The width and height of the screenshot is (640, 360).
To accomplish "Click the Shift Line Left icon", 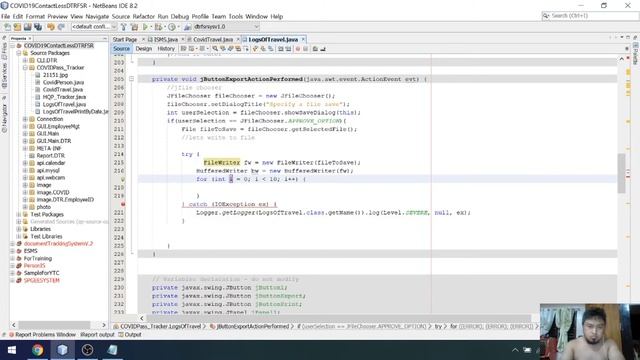I will coord(280,49).
